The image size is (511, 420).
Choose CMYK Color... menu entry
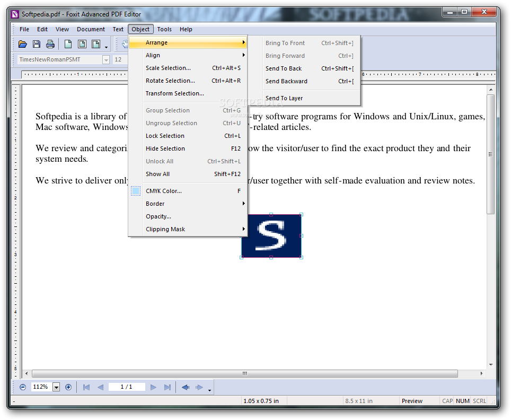click(188, 191)
